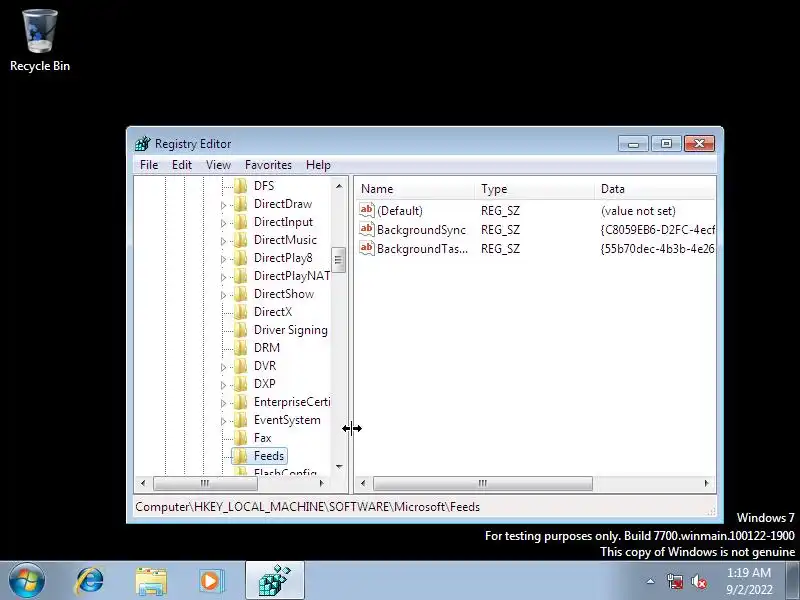Click the tree pane horizontal scroll right arrow
The image size is (800, 600).
click(x=321, y=483)
